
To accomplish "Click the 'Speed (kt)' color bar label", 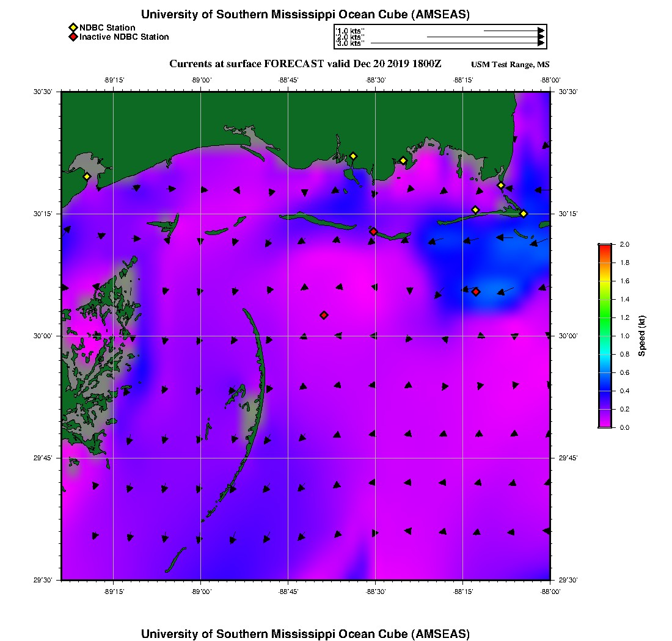I will (x=641, y=336).
